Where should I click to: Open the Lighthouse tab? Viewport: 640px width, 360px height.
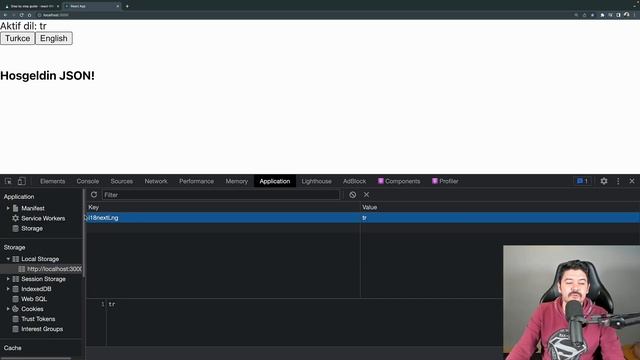tap(316, 181)
